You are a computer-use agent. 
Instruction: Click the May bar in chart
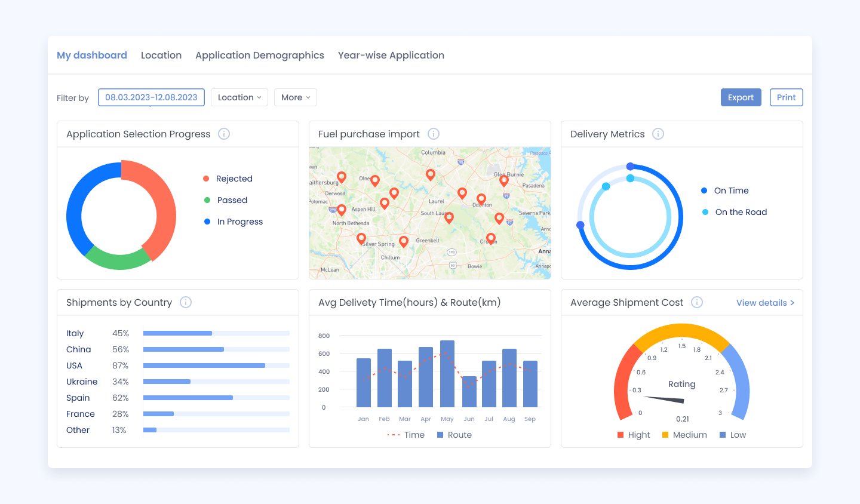tap(447, 374)
